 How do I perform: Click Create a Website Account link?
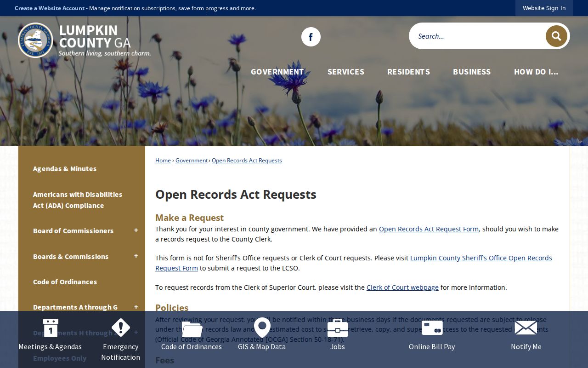click(50, 8)
